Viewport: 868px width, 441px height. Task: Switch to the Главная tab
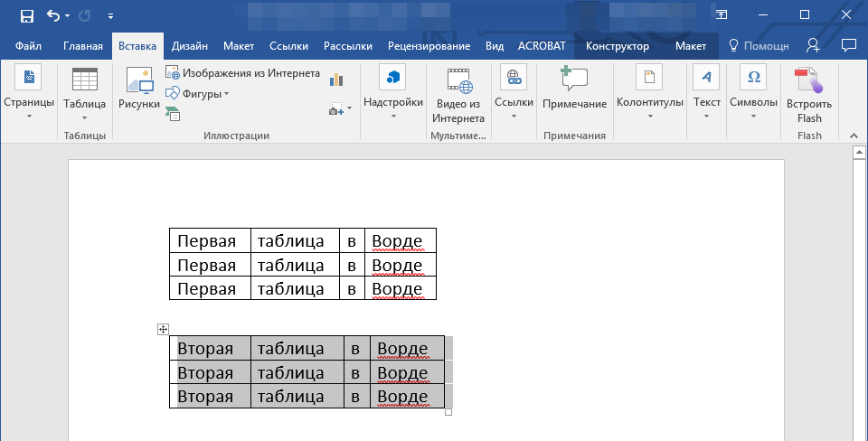pos(83,46)
